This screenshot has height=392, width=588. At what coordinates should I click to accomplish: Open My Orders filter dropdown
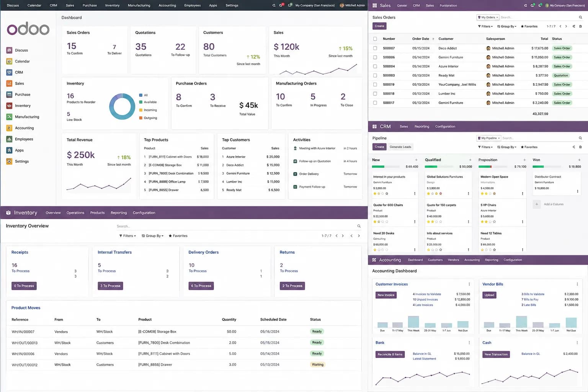click(488, 17)
